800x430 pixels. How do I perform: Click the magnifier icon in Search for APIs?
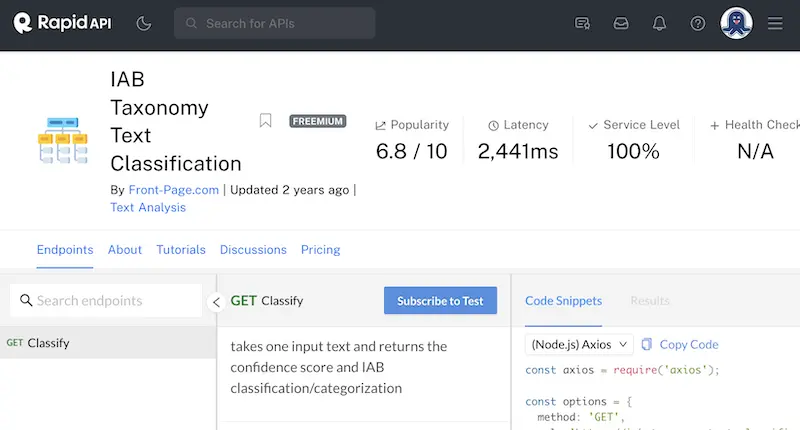coord(191,23)
